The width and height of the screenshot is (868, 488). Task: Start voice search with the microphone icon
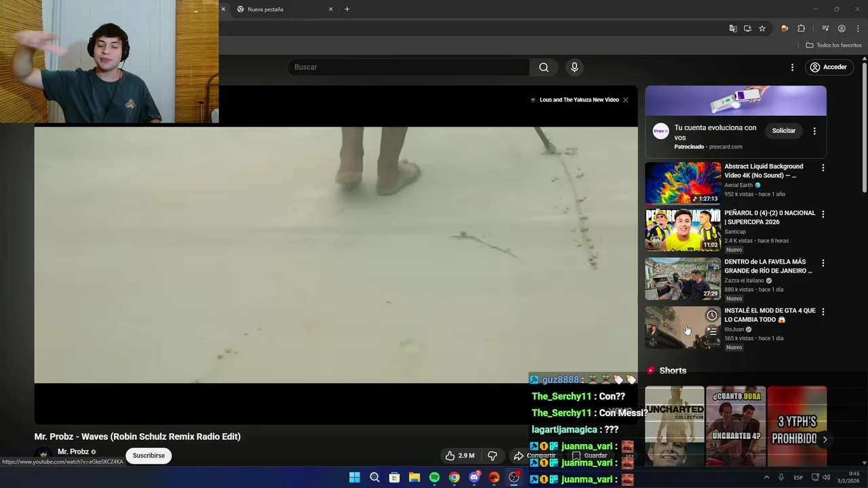[574, 67]
